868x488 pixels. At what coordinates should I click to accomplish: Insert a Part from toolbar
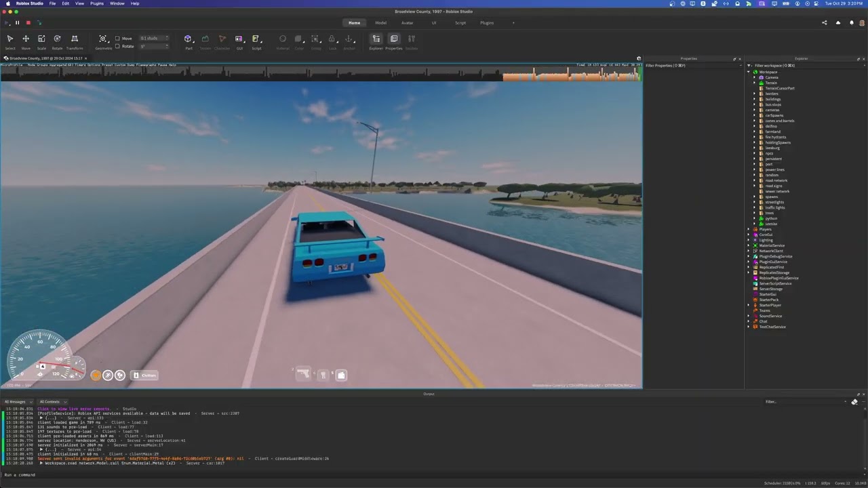click(x=188, y=41)
